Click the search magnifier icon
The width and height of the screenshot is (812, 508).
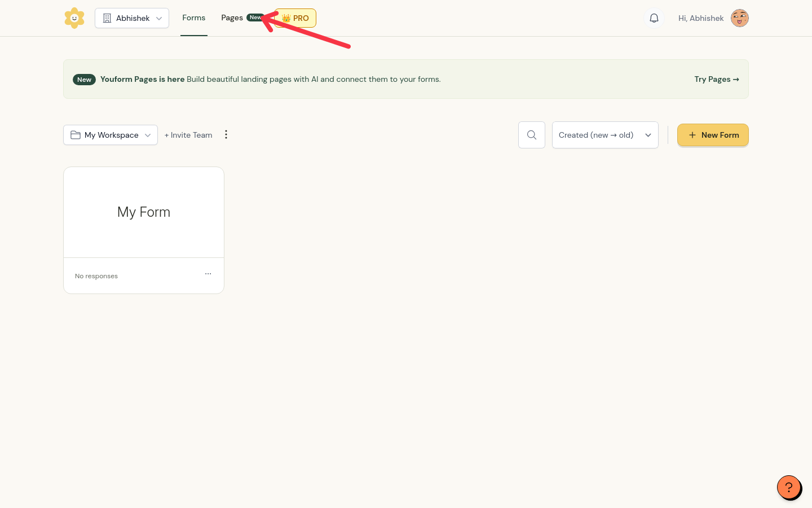click(x=532, y=135)
